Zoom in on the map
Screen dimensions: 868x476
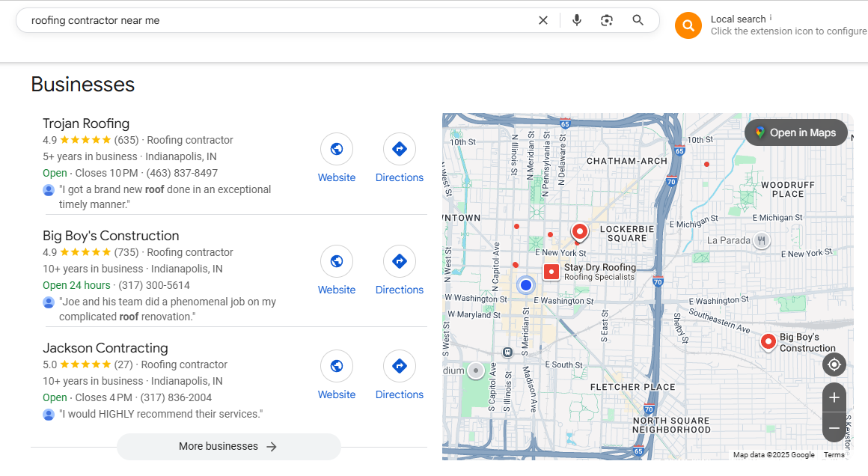pos(834,397)
